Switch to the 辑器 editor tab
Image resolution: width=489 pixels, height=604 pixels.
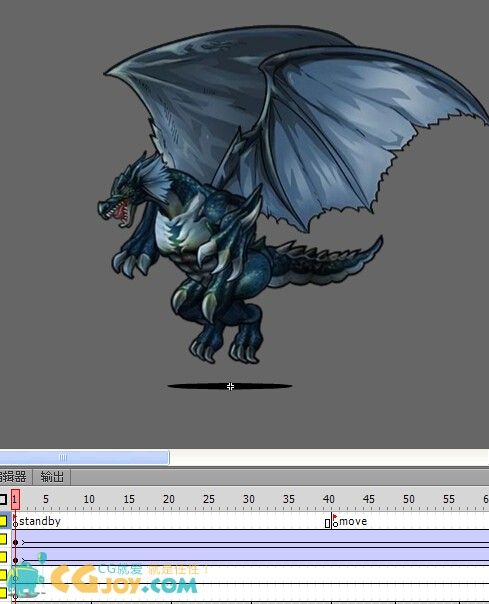coord(14,477)
